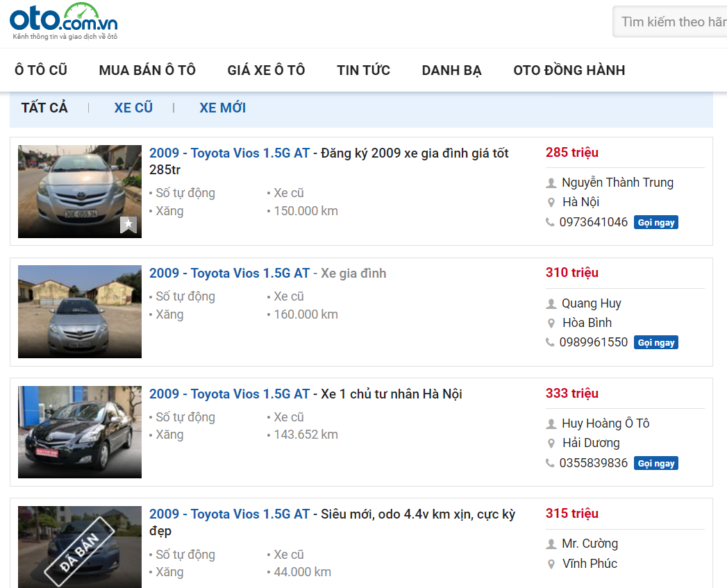Viewport: 727px width, 588px height.
Task: Switch to the XE CŨ tab
Action: 133,107
